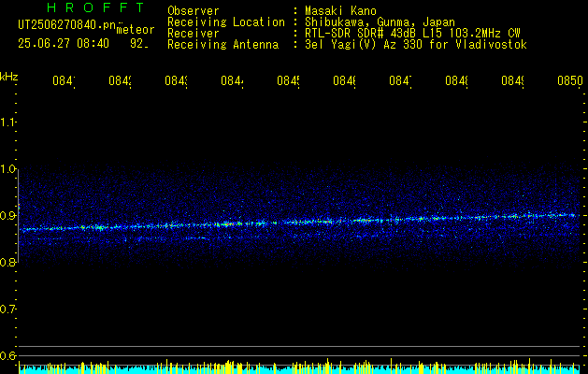Click the 0844 time marker

tap(232, 80)
